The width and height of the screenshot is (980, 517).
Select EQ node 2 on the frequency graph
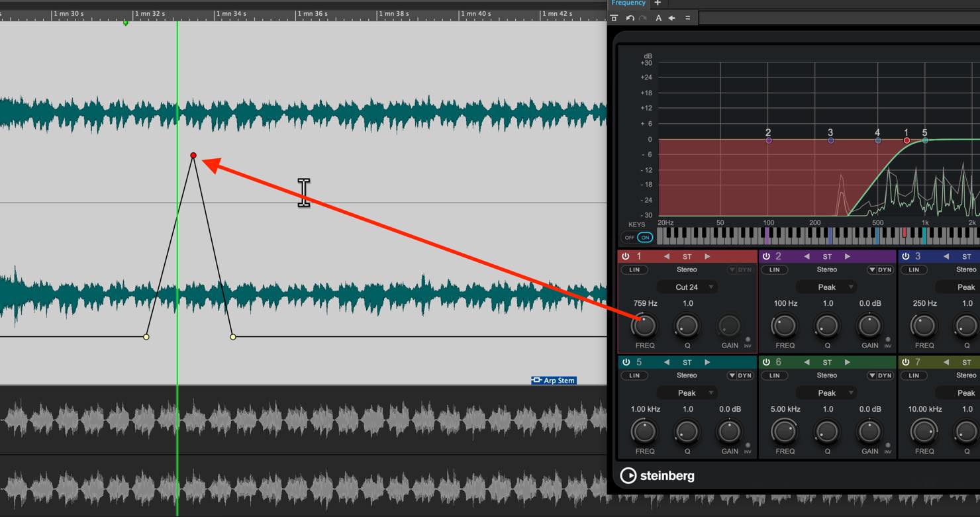pos(768,140)
